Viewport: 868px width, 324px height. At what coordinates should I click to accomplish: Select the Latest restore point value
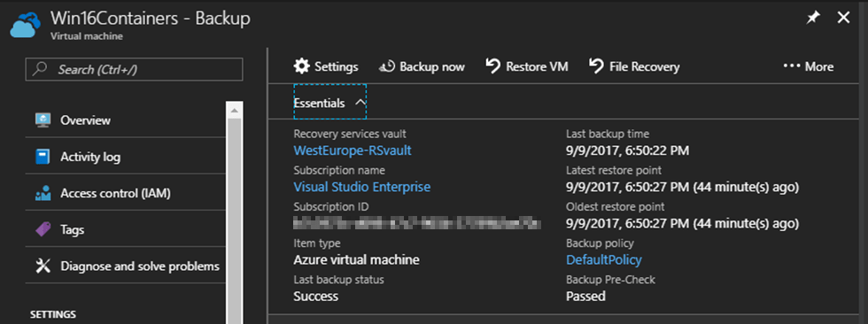pos(683,187)
